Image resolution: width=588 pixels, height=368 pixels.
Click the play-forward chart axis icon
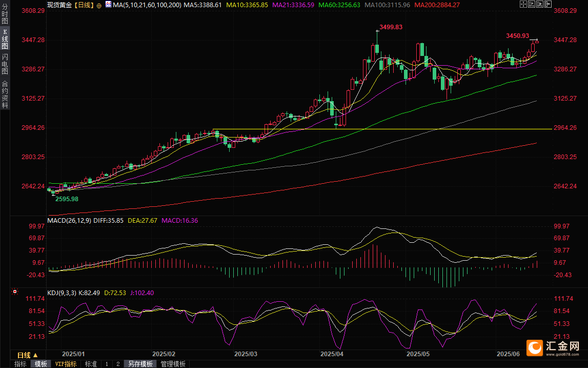[540, 4]
